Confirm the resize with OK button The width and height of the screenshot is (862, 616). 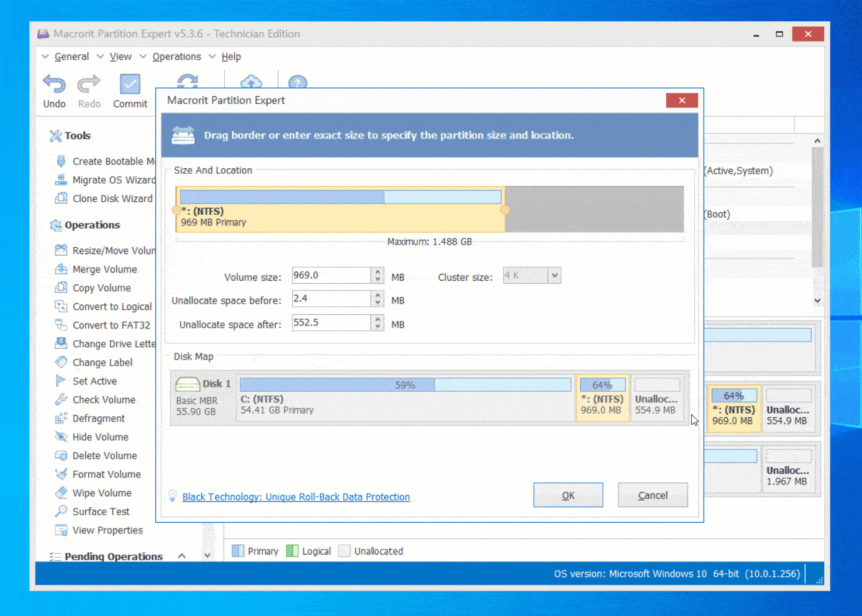point(568,495)
